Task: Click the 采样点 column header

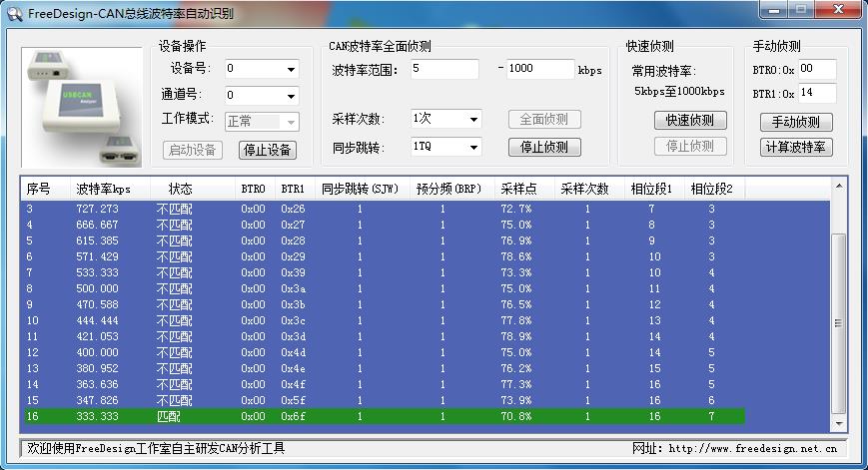Action: coord(524,189)
